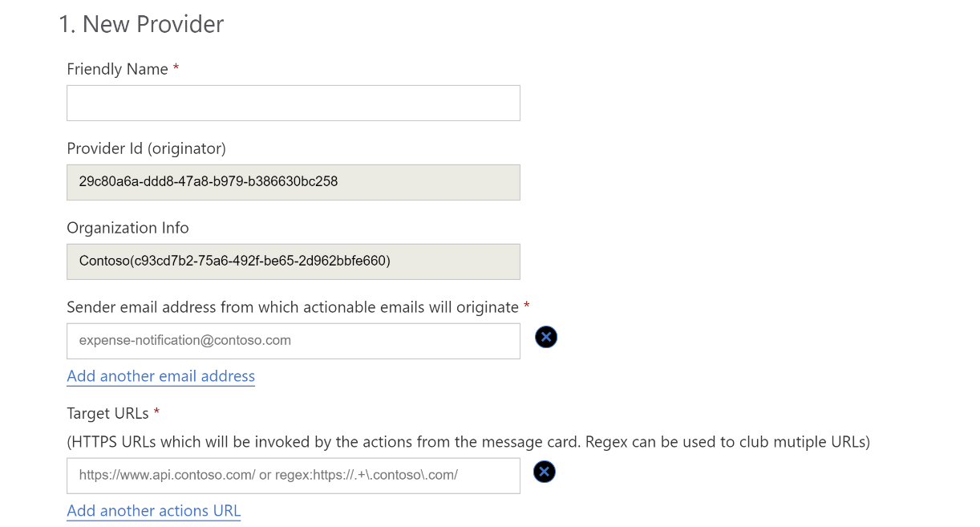Select the Provider Id read-only field
The image size is (980, 527).
pos(294,182)
